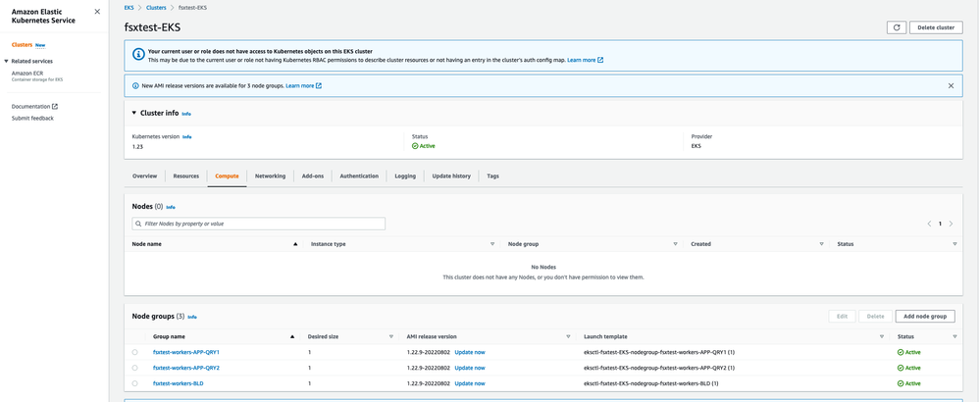The image size is (980, 402).
Task: Go to next page of Nodes
Action: coord(951,224)
